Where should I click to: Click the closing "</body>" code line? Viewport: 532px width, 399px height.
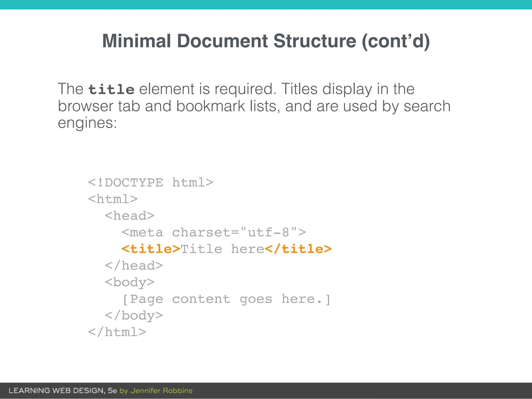(x=134, y=316)
